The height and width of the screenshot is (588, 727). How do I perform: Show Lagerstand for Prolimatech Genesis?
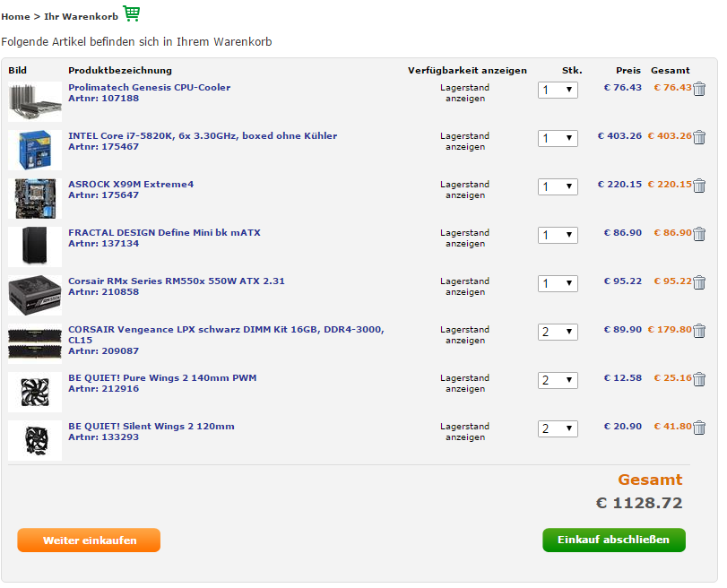point(464,92)
